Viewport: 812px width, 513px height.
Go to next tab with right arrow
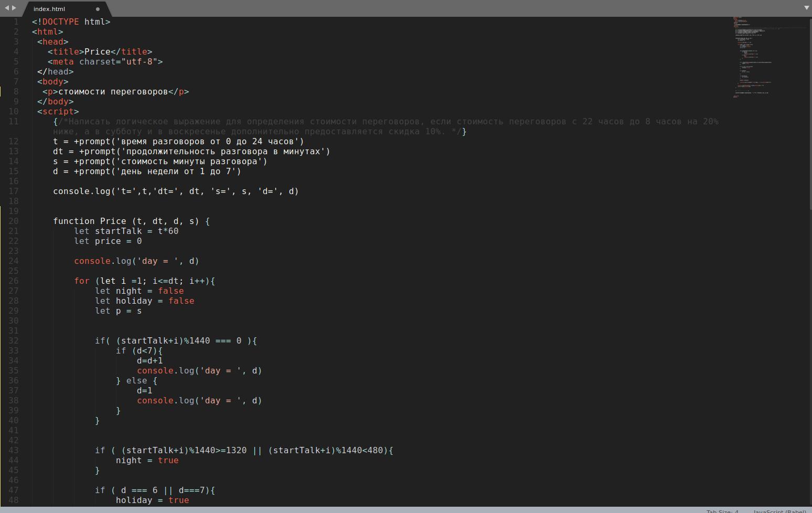coord(14,8)
